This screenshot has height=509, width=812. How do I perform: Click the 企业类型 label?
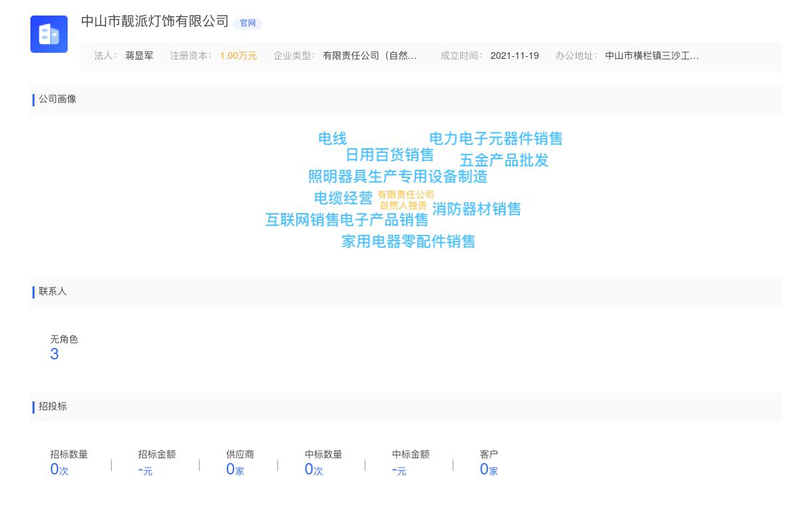point(294,56)
